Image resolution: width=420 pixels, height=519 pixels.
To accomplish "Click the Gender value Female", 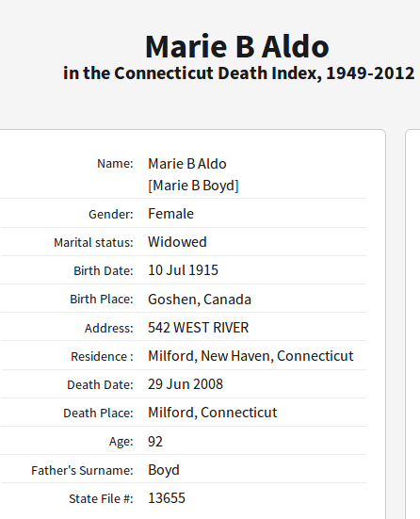I will click(170, 214).
